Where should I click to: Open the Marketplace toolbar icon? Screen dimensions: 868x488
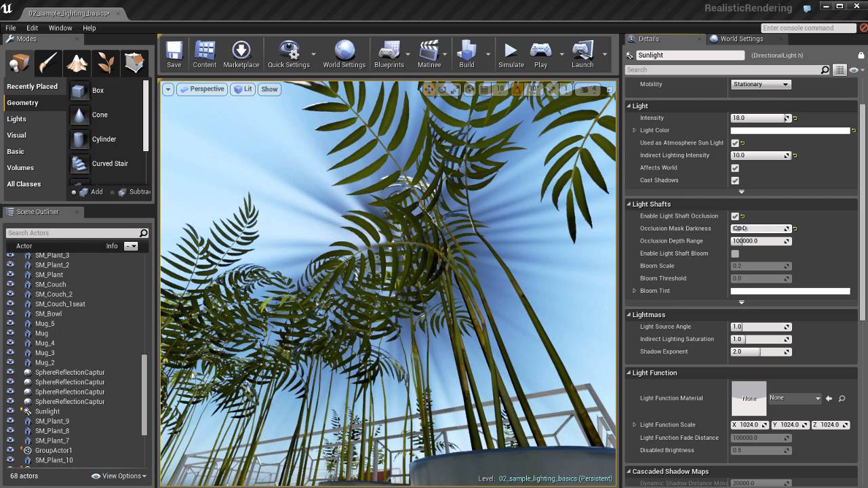point(241,54)
